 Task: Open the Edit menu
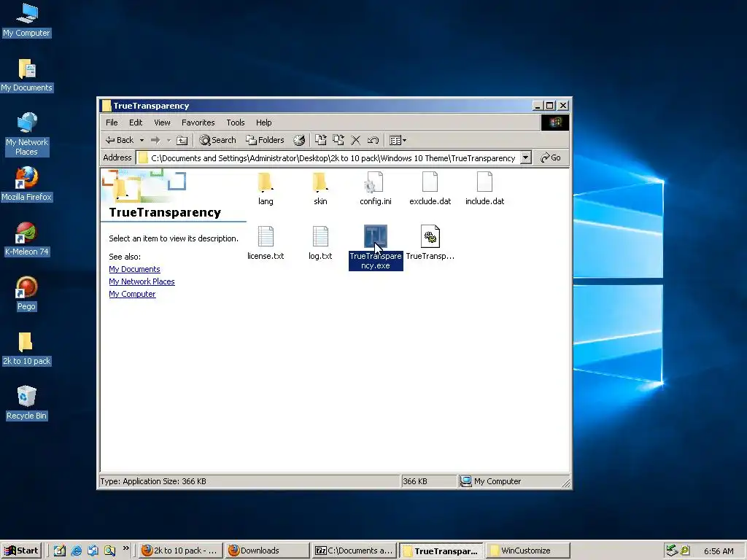[x=135, y=122]
